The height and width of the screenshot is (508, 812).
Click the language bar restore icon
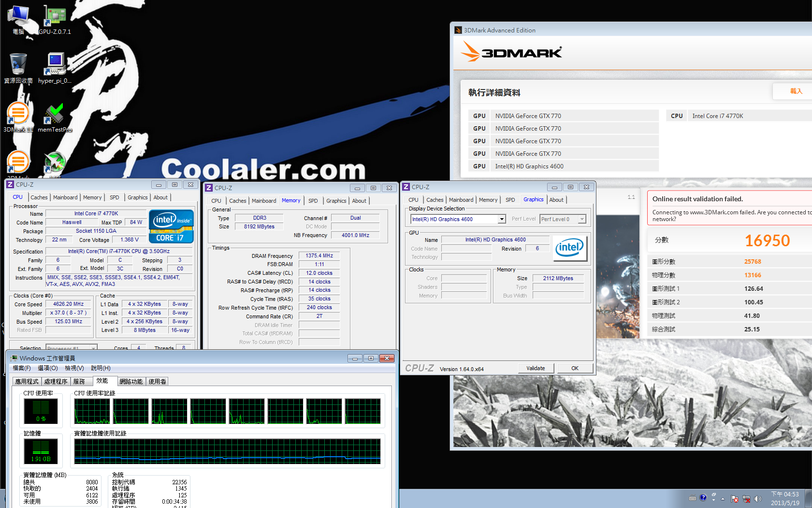(x=713, y=495)
